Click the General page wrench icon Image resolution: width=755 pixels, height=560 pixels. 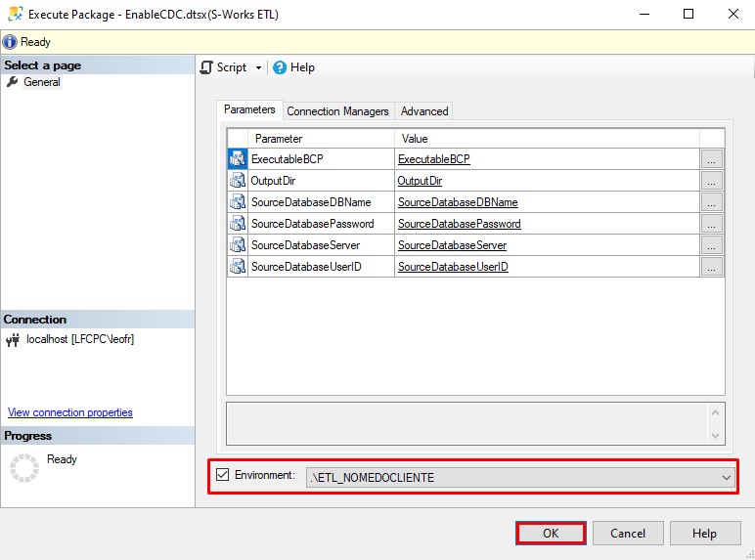(x=13, y=82)
